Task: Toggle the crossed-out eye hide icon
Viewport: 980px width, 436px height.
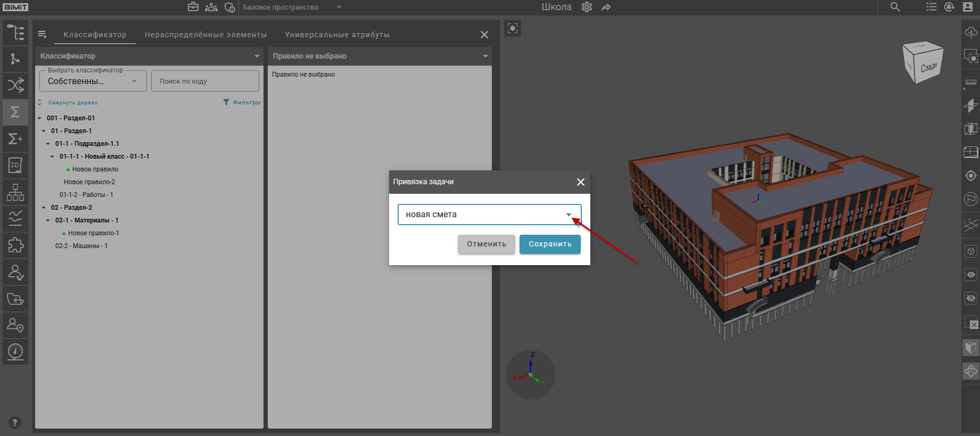Action: (970, 298)
